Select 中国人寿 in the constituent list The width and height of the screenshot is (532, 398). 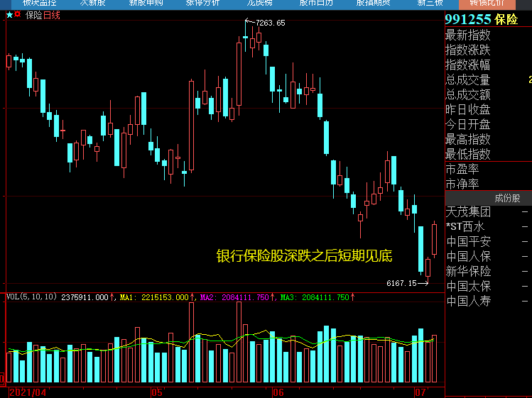point(488,302)
